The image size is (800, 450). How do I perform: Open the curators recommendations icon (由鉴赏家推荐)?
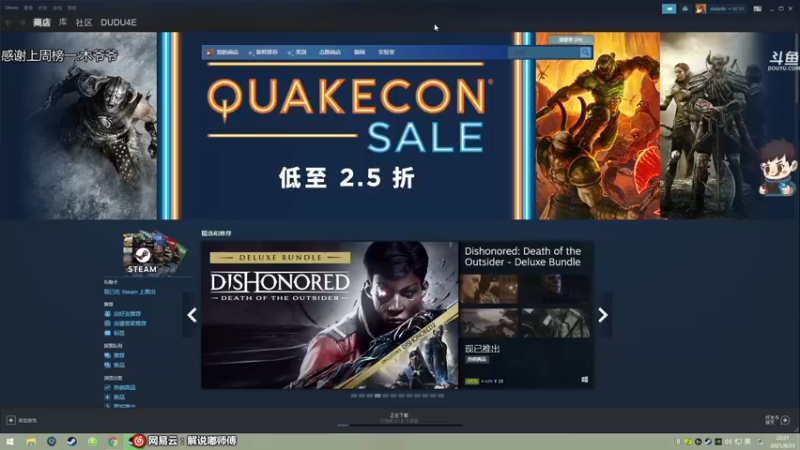coord(107,323)
